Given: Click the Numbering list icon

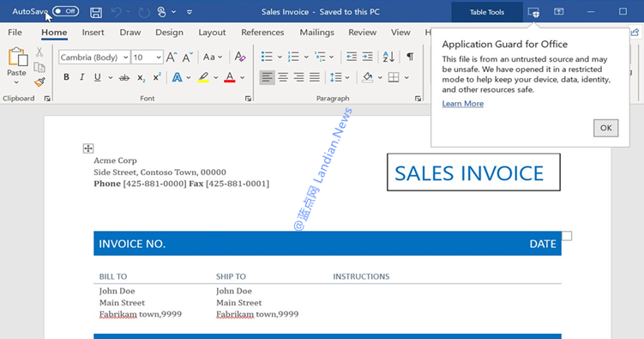Looking at the screenshot, I should click(293, 57).
